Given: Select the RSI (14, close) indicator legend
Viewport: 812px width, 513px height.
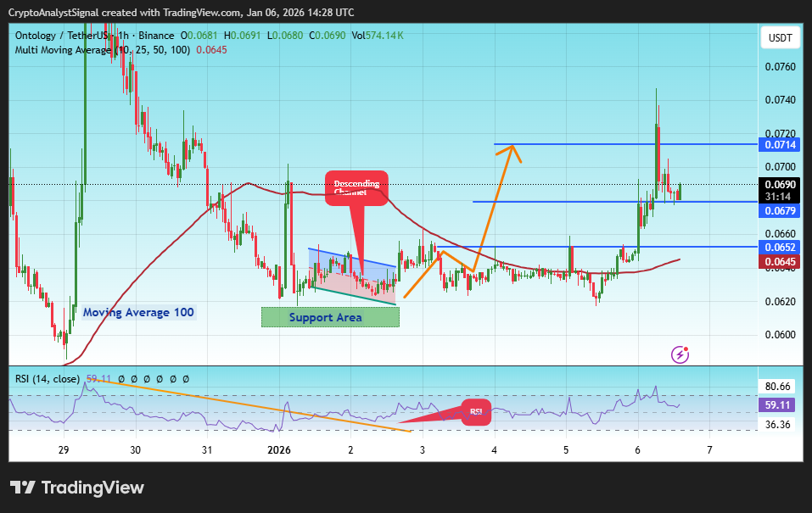Looking at the screenshot, I should tap(48, 379).
